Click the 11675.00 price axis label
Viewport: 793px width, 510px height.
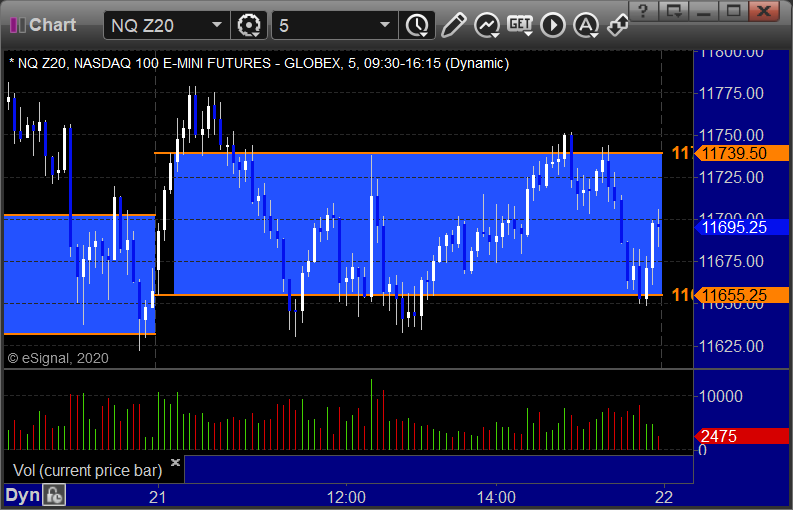(731, 261)
